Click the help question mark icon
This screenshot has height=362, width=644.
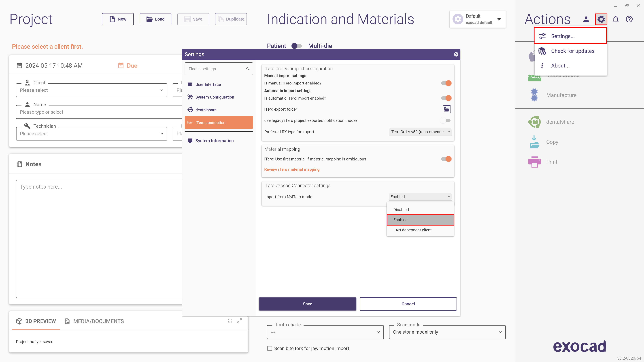click(629, 19)
